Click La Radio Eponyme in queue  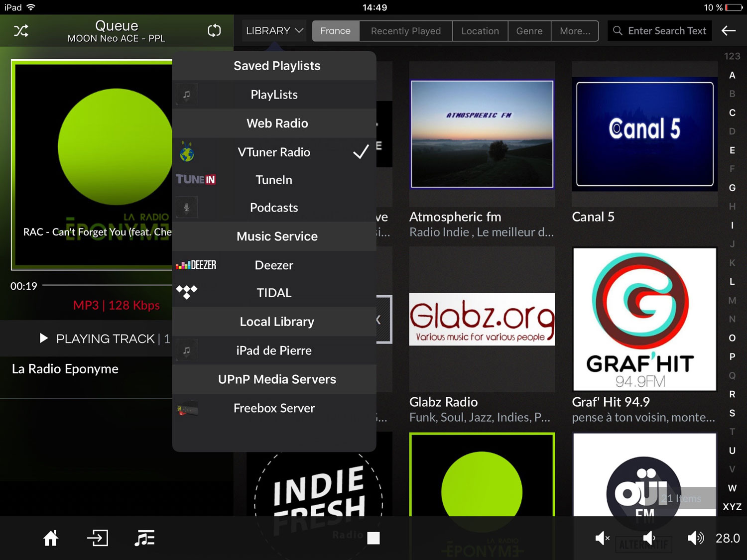pyautogui.click(x=65, y=369)
